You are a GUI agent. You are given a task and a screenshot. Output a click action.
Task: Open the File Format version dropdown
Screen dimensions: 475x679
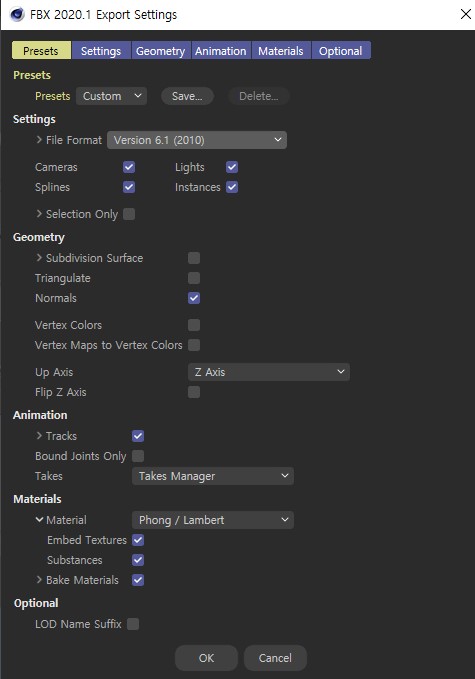[x=197, y=140]
